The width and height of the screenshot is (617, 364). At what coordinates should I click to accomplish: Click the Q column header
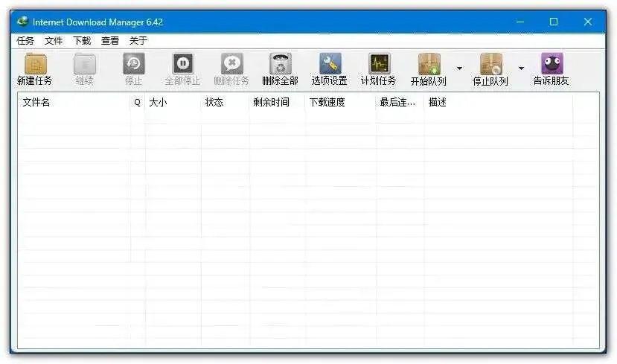[138, 102]
